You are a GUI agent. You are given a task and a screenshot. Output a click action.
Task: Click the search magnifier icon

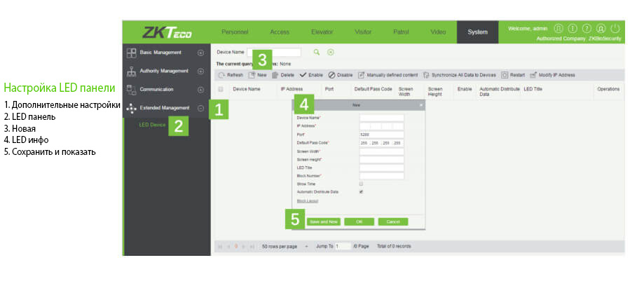tap(316, 52)
